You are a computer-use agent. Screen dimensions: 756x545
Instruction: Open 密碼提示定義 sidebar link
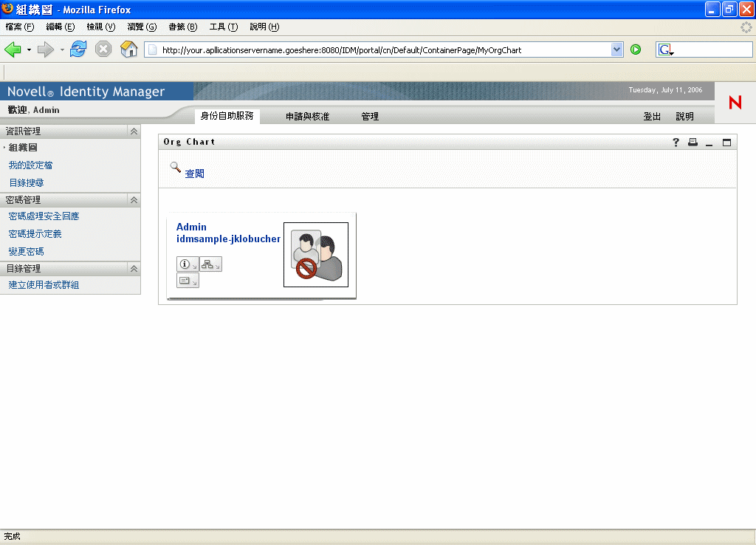[x=35, y=234]
